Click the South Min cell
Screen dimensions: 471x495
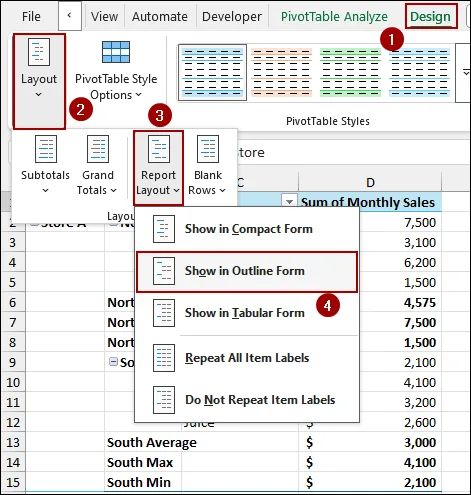(143, 482)
